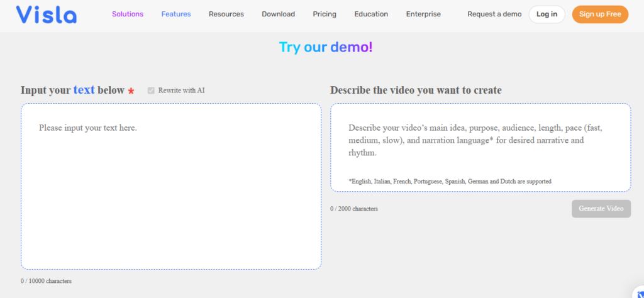Go to the Download page
The height and width of the screenshot is (298, 644).
[279, 14]
